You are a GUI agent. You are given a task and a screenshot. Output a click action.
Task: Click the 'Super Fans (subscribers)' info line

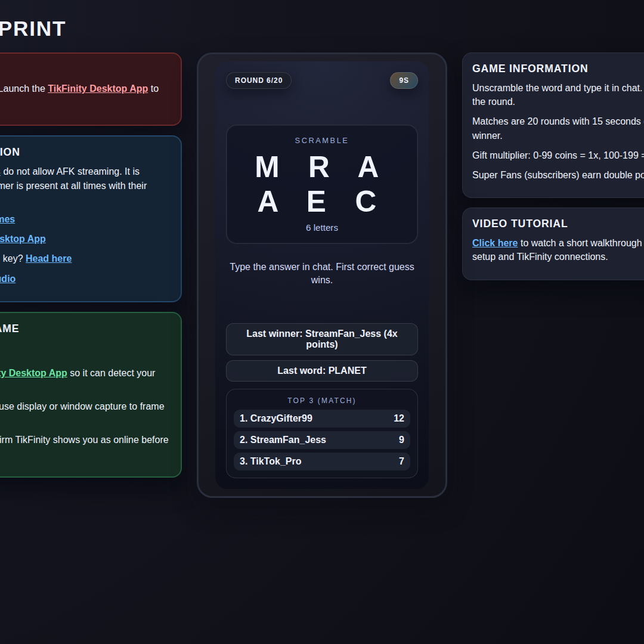pos(558,175)
